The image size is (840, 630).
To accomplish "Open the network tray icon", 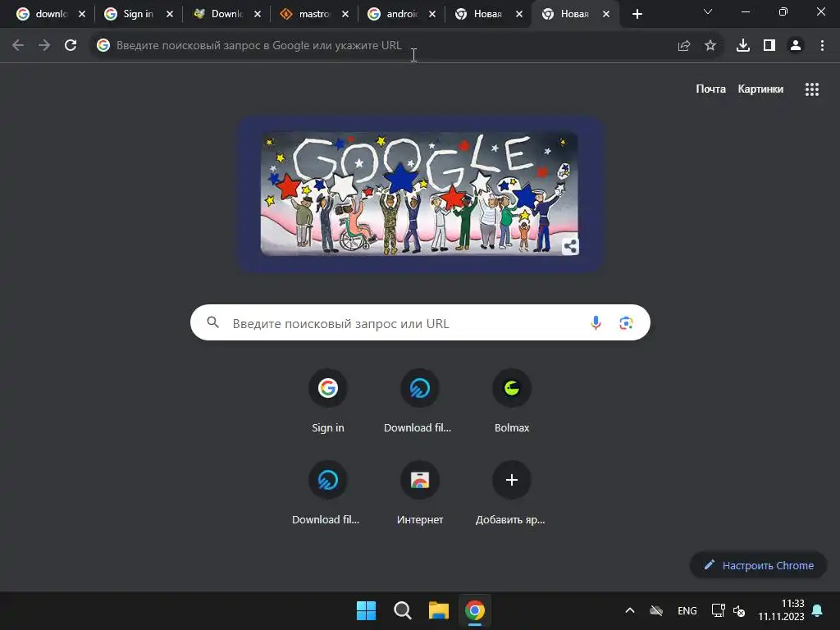I will click(718, 610).
